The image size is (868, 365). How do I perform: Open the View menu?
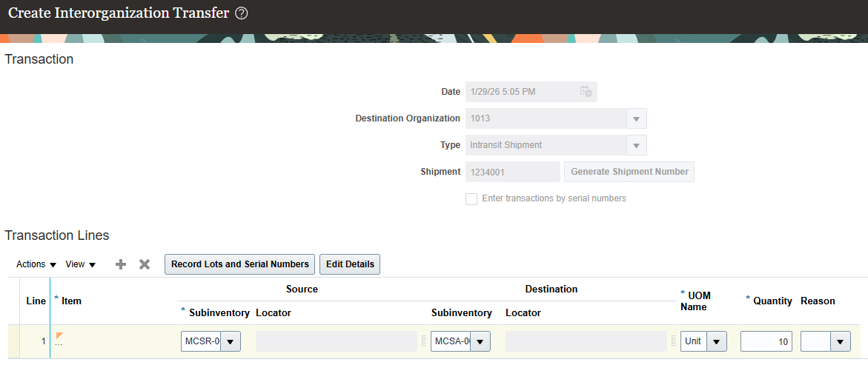click(81, 264)
